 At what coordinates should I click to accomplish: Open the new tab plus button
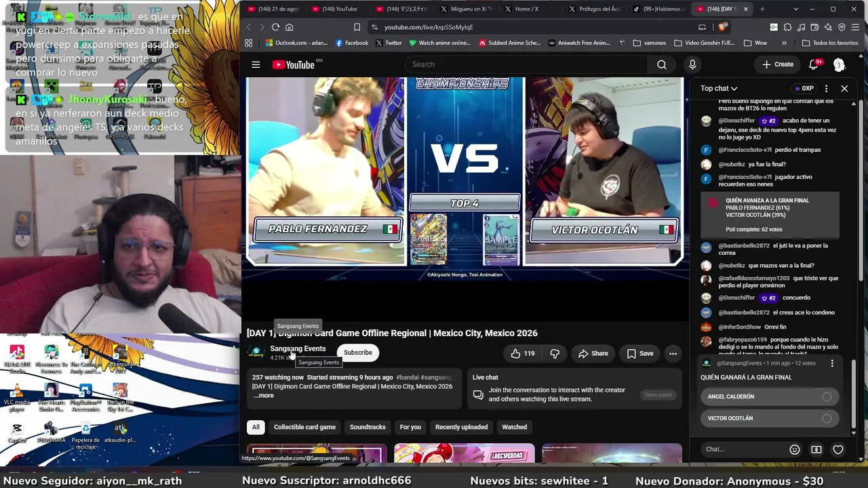coord(762,9)
